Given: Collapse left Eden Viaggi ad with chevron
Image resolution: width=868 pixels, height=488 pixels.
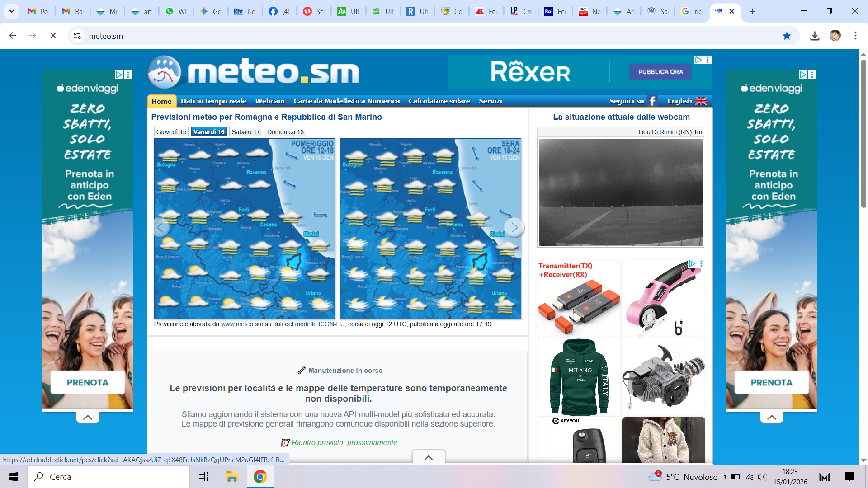Looking at the screenshot, I should (x=88, y=418).
